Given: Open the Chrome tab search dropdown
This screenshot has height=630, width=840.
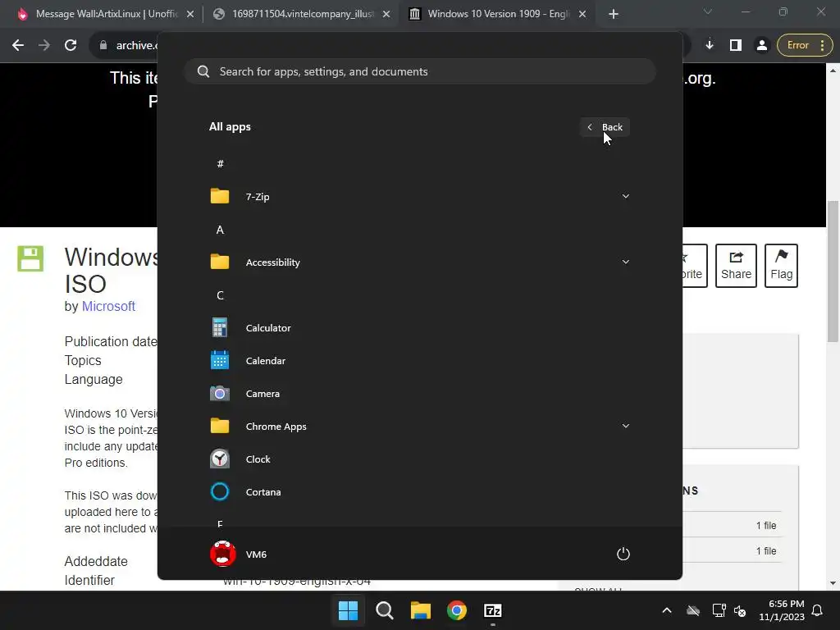Looking at the screenshot, I should 708,11.
